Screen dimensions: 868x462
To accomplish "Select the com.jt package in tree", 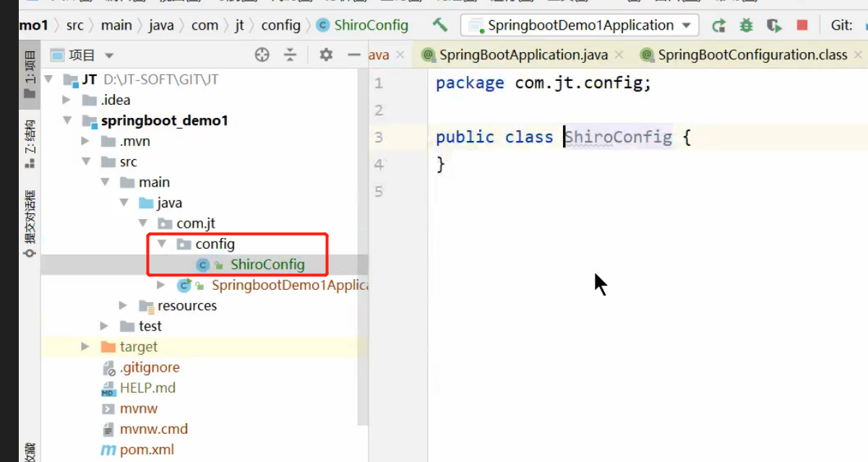I will pos(196,223).
